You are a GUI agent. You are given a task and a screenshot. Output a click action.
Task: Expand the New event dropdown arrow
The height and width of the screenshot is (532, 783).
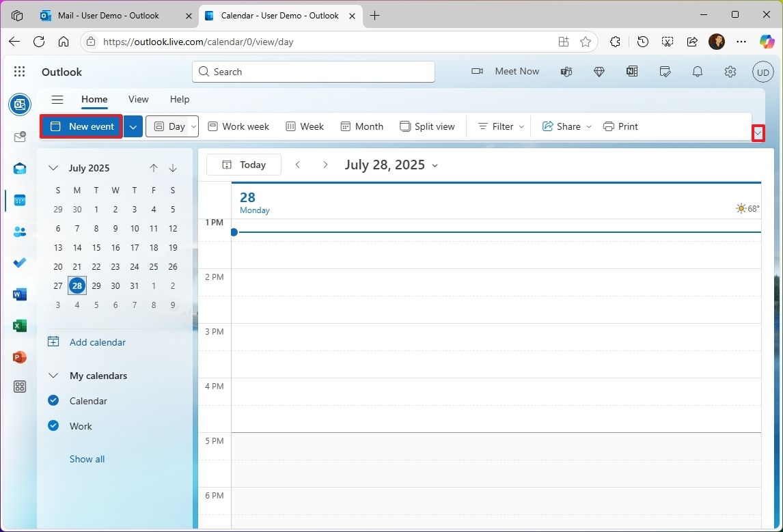133,126
